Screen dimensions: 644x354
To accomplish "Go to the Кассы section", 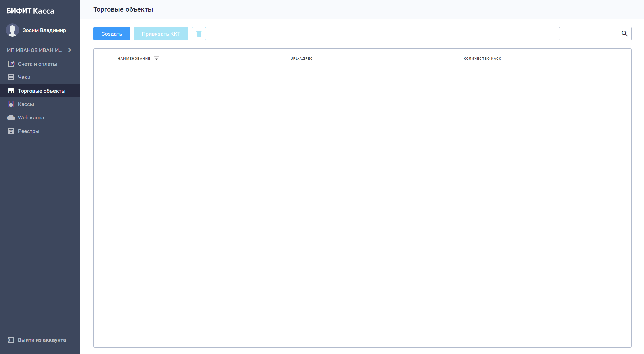I will [40, 104].
